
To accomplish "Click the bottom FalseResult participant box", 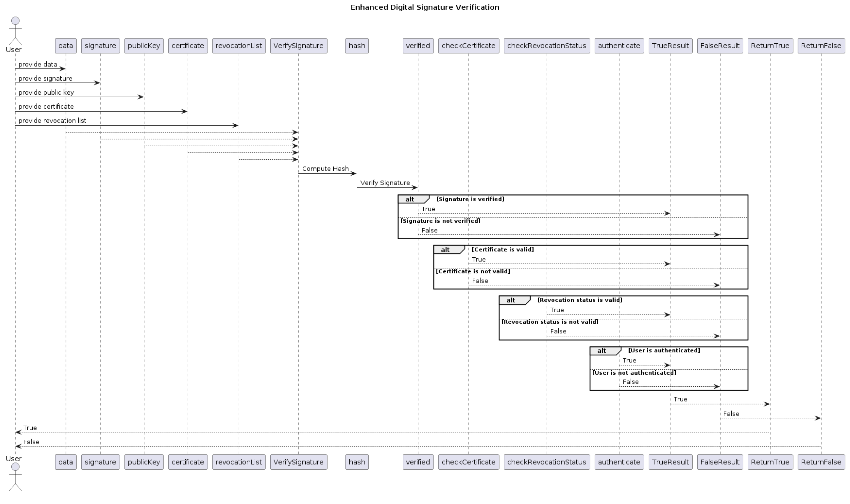I will (x=719, y=462).
